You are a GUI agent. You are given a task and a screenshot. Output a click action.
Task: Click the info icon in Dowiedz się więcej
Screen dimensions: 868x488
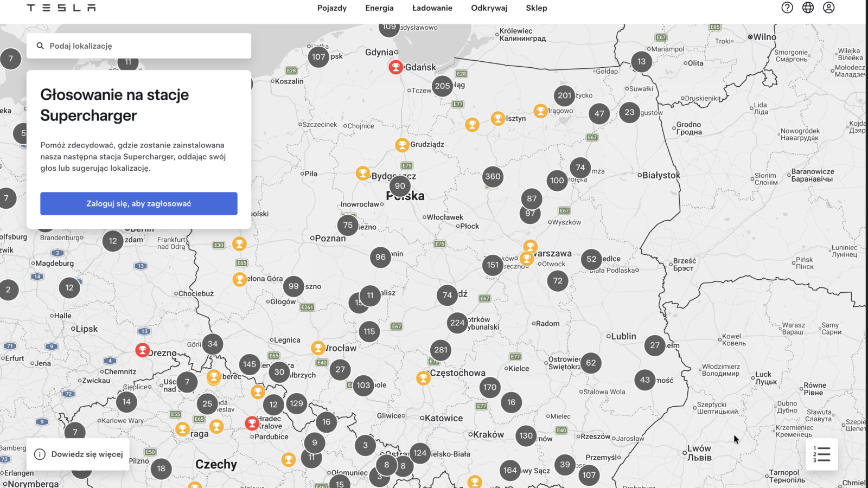click(x=40, y=454)
